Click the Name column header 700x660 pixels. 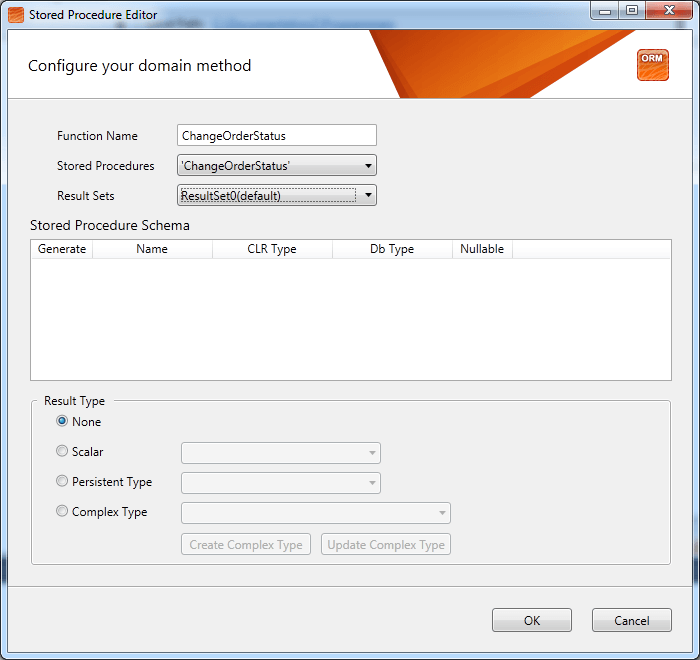pos(152,249)
